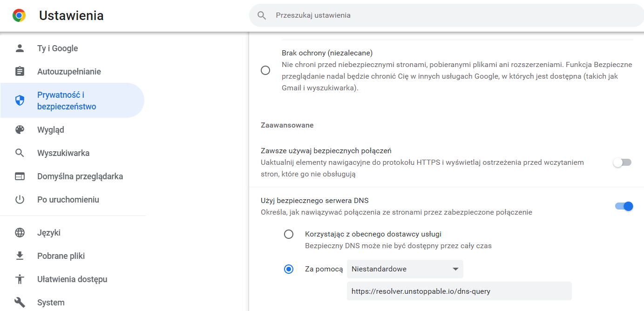Viewport: 644px width, 311px height.
Task: Select Brak ochrony (niezalecane) radio button
Action: [265, 71]
